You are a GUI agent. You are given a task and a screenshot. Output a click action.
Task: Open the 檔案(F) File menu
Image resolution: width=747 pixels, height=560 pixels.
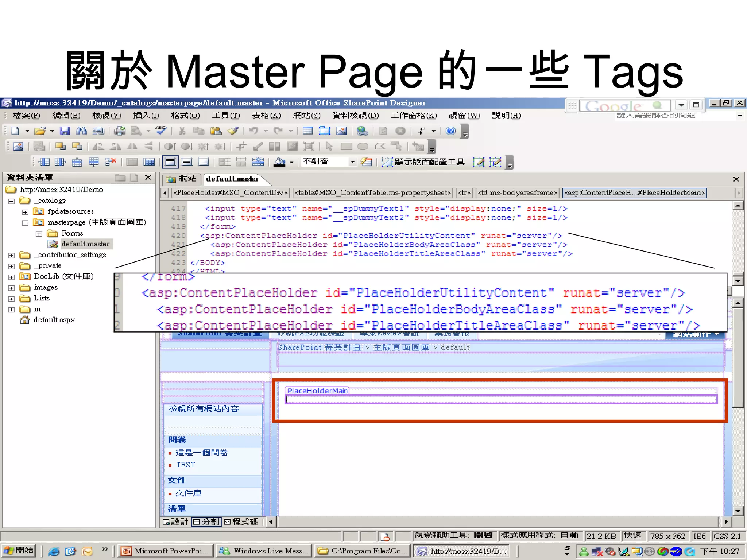(x=26, y=116)
